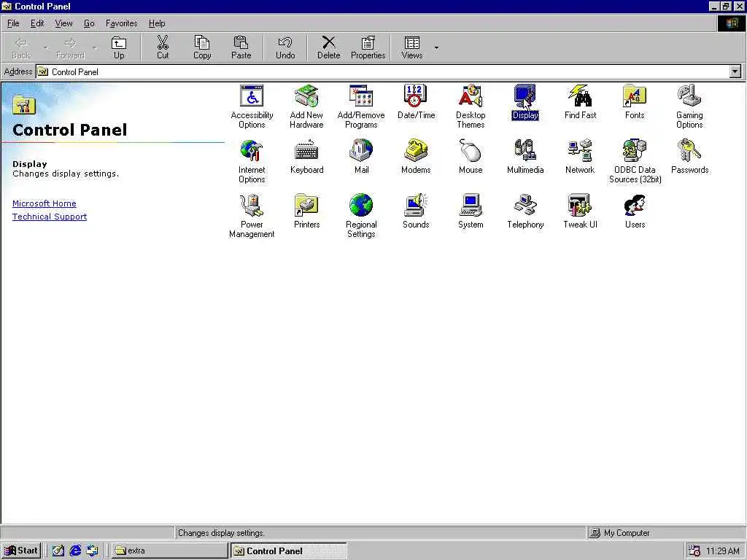The height and width of the screenshot is (560, 747).
Task: Open the Favorites menu
Action: [x=122, y=23]
